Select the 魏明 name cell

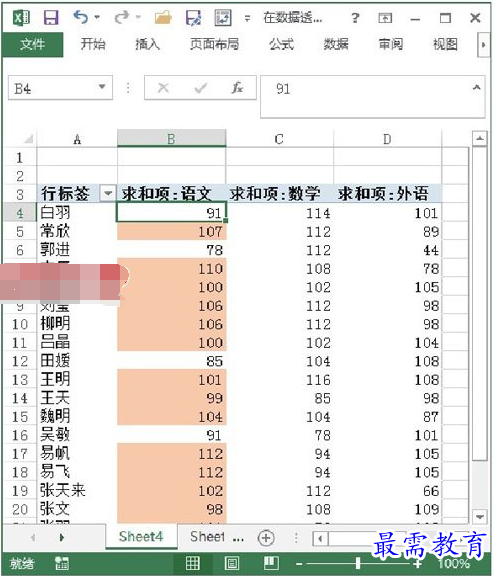point(77,416)
